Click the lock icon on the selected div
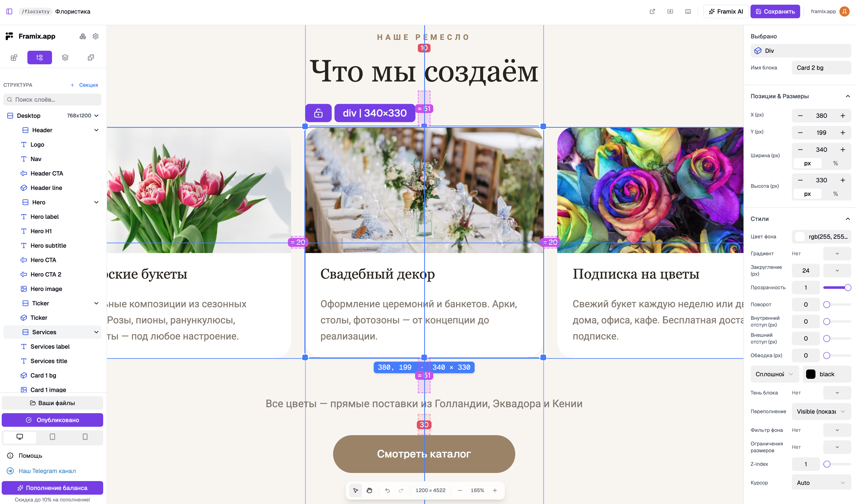The image size is (856, 504). 318,113
